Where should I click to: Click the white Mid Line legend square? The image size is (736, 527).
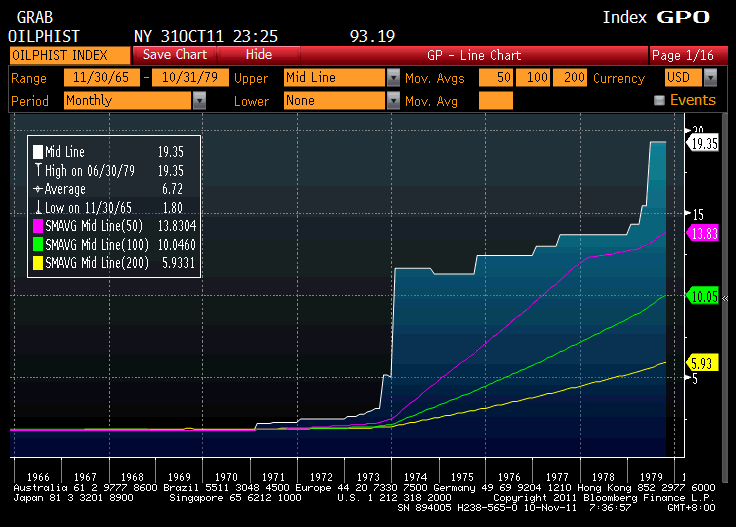pyautogui.click(x=38, y=152)
